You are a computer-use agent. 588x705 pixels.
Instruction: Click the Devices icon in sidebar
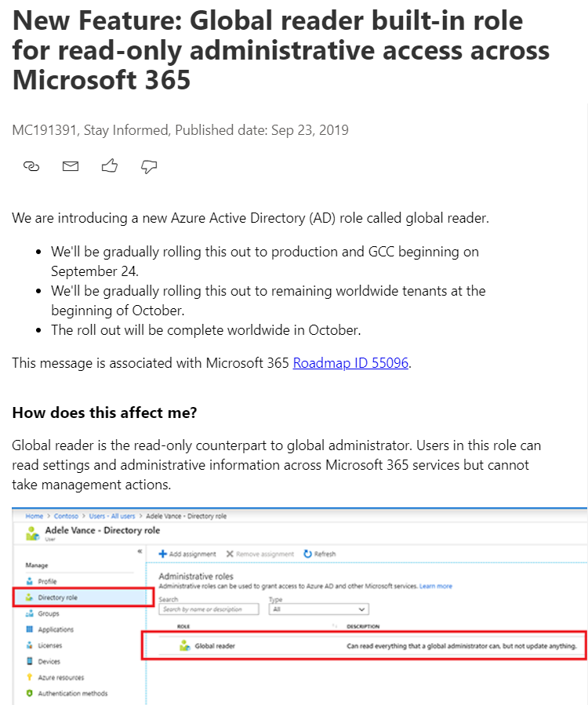30,661
